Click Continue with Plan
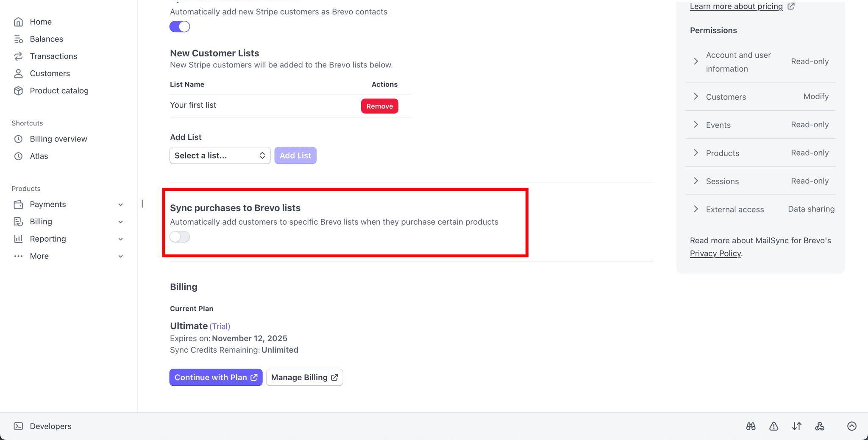The image size is (868, 440). click(215, 377)
